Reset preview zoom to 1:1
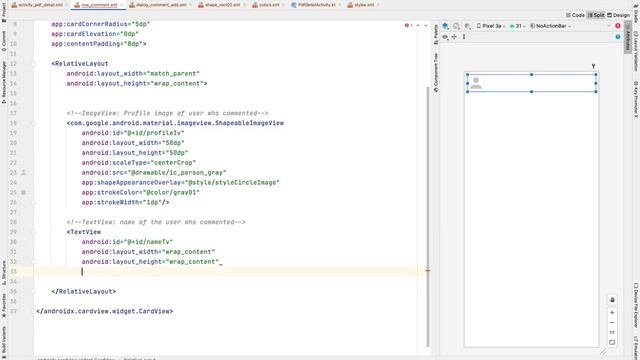Viewport: 640px width, 360px height. click(612, 332)
